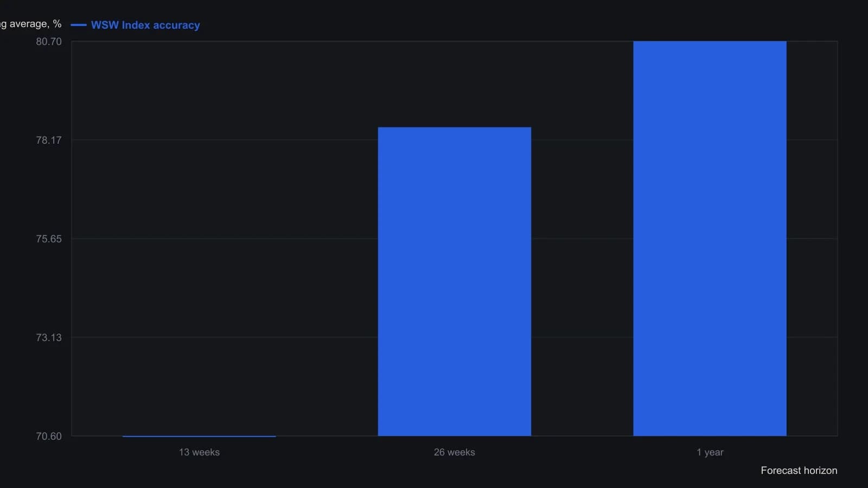Click the 78.17 y-axis value
Screen dimensions: 868x488
point(49,140)
